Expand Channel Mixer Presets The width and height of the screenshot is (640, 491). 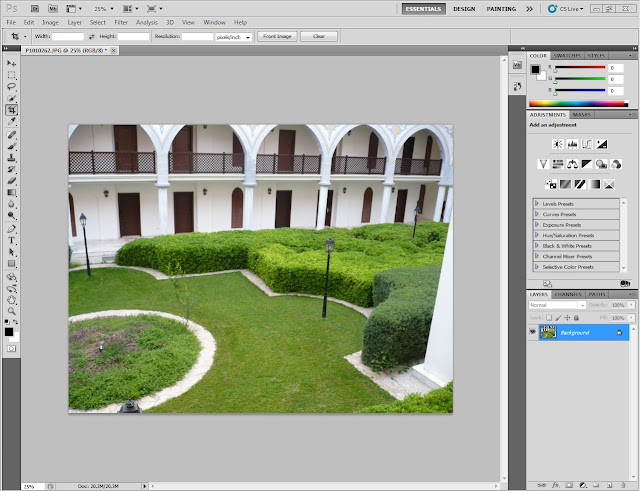537,256
